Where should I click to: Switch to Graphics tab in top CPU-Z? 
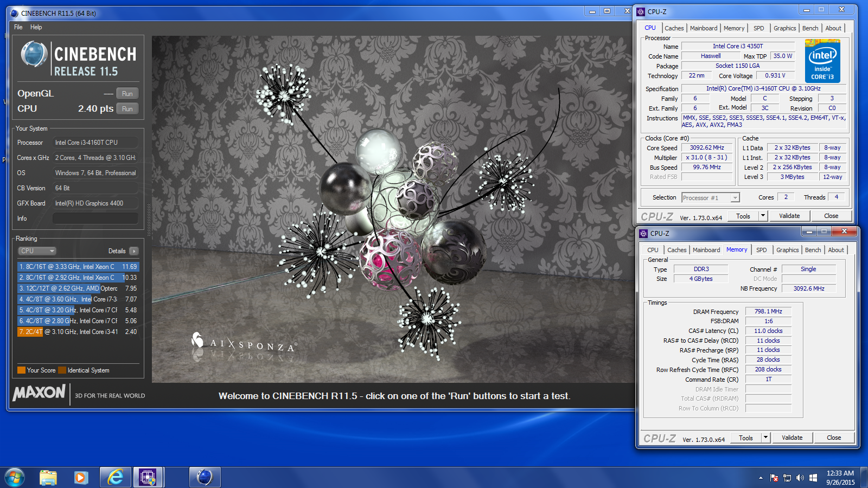click(785, 28)
